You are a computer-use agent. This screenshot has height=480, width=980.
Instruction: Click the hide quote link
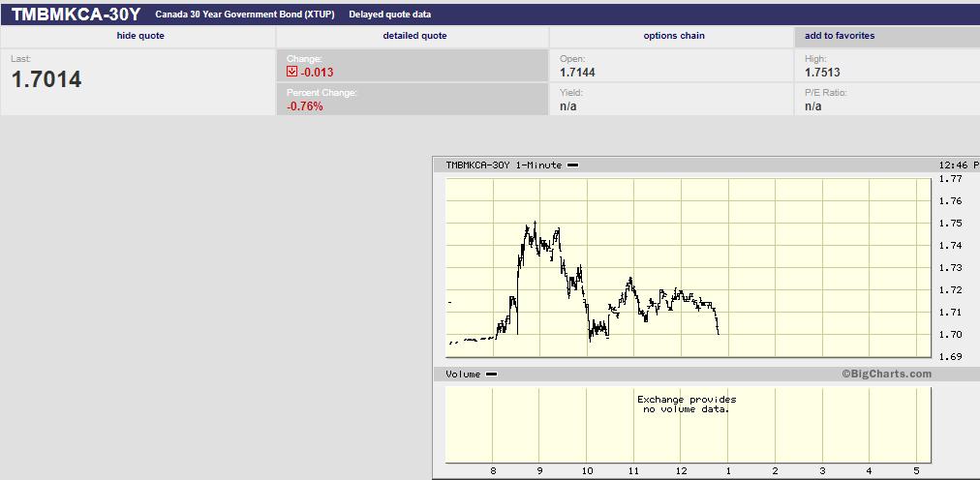coord(140,36)
